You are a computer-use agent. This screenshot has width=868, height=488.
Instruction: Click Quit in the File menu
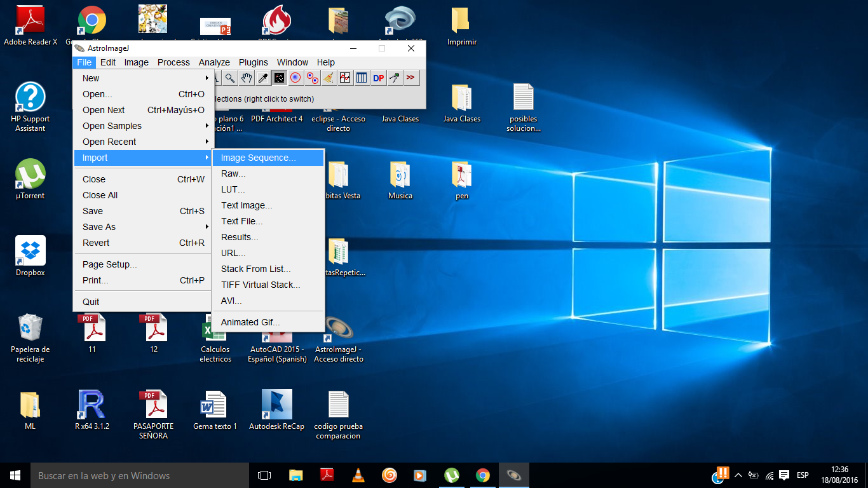91,302
